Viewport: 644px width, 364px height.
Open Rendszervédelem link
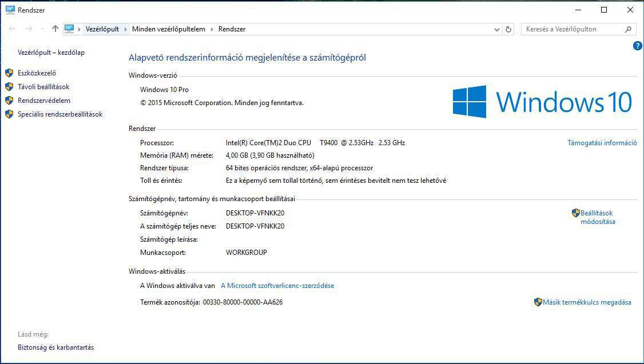coord(44,101)
